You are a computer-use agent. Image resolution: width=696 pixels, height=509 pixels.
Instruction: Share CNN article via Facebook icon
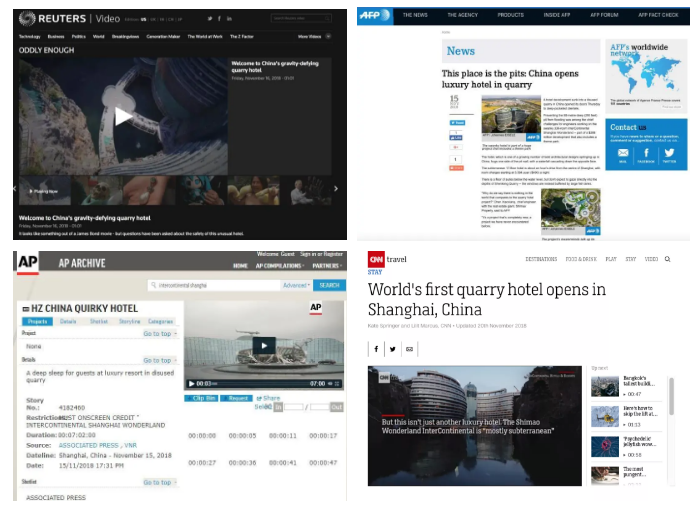point(377,349)
